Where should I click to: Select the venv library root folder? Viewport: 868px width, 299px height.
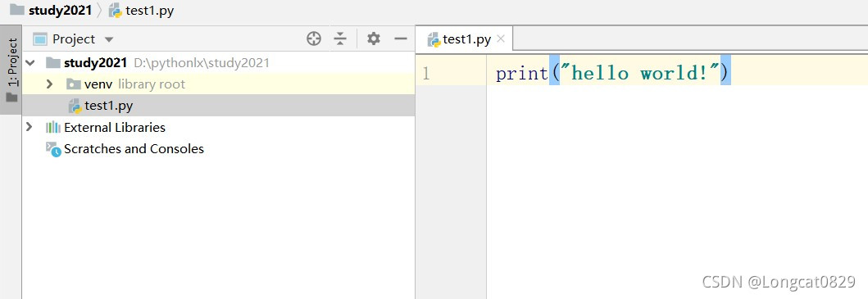point(134,84)
